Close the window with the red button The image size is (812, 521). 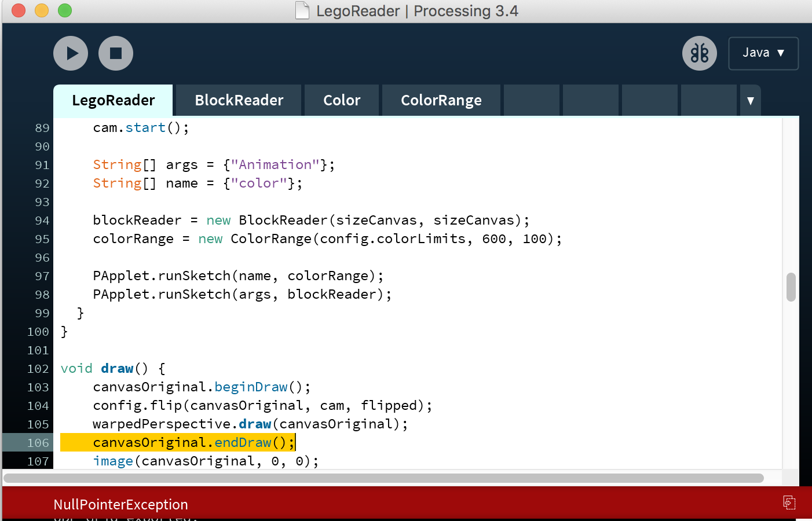[x=19, y=10]
